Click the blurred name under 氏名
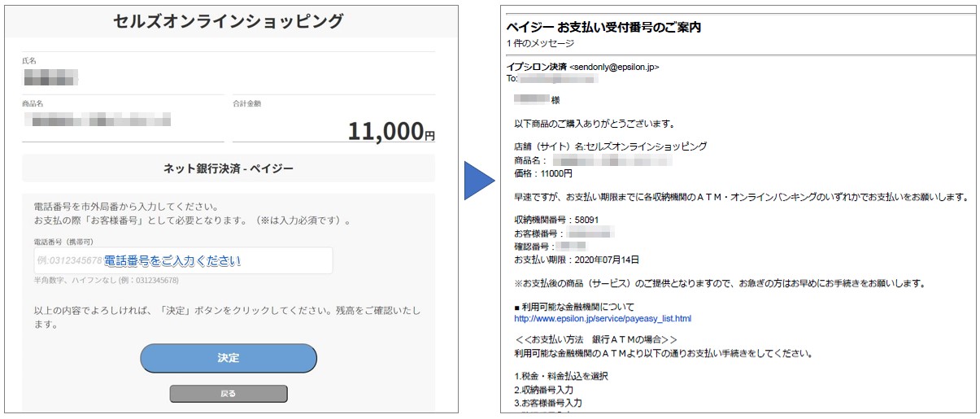The image size is (980, 419). click(x=50, y=78)
